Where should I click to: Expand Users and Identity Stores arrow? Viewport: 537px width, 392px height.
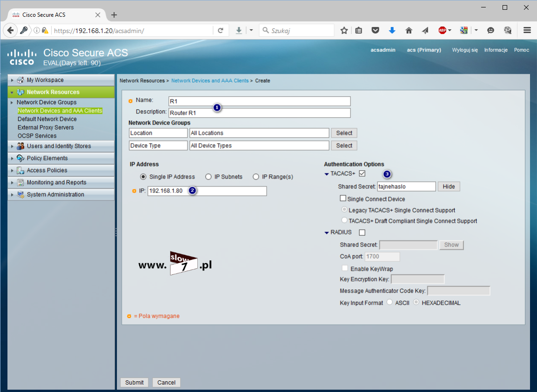click(12, 146)
